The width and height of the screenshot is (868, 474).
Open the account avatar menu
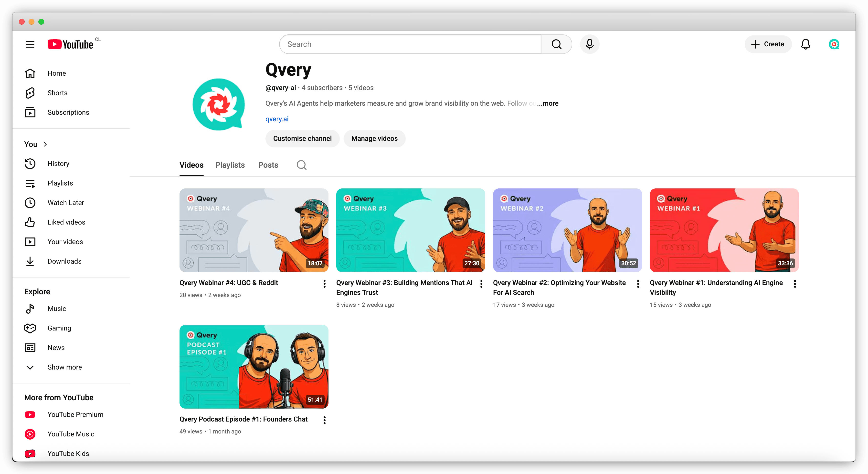point(834,44)
